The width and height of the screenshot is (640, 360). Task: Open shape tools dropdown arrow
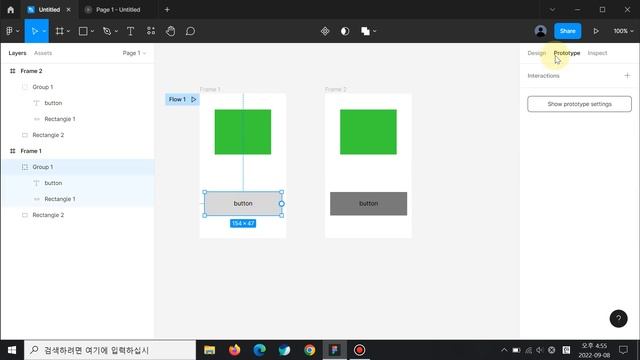[x=92, y=31]
